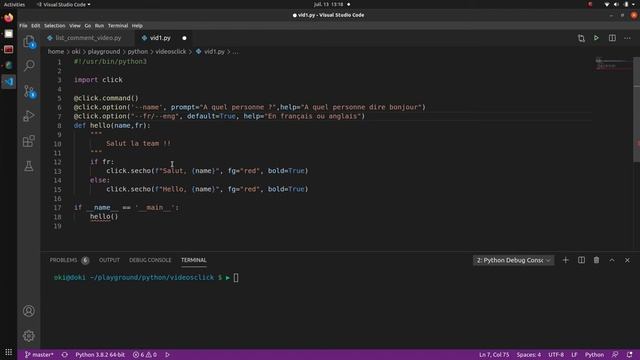The image size is (640, 360).
Task: Open the Manage gear in activity bar
Action: coord(29,336)
